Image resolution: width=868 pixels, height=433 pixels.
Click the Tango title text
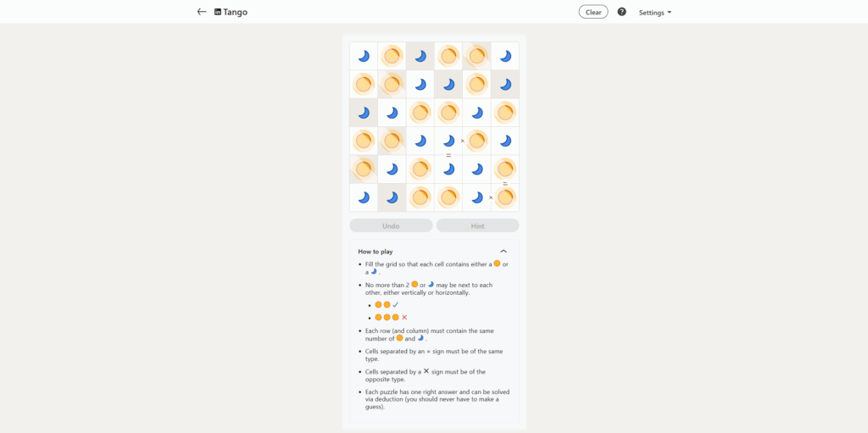[x=236, y=12]
